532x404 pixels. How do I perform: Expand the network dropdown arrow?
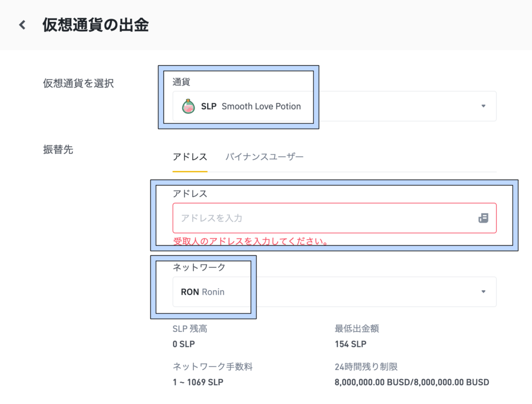pos(483,292)
